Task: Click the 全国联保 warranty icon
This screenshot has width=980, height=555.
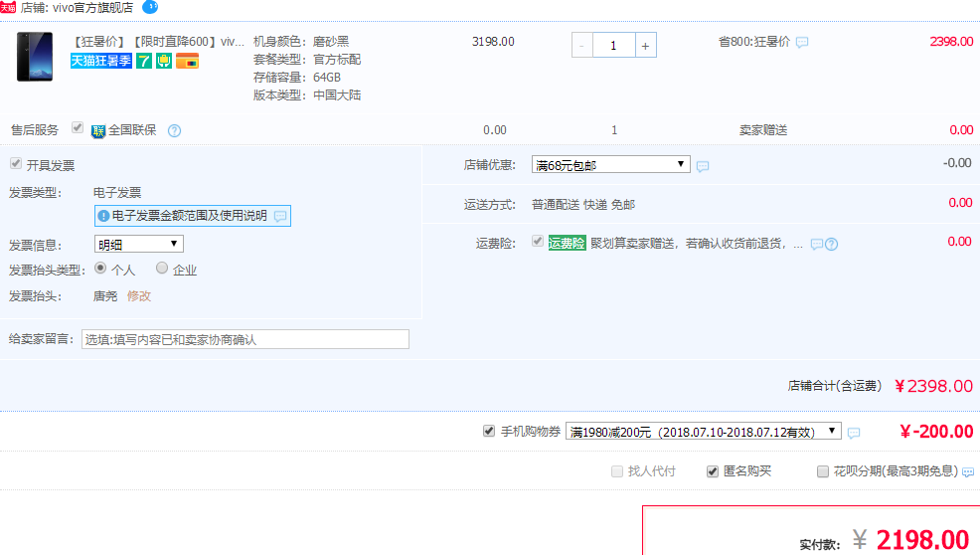Action: pyautogui.click(x=98, y=130)
